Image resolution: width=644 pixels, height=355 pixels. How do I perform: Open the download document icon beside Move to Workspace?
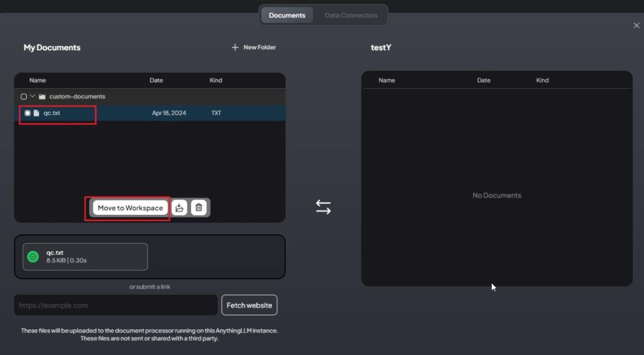point(179,207)
